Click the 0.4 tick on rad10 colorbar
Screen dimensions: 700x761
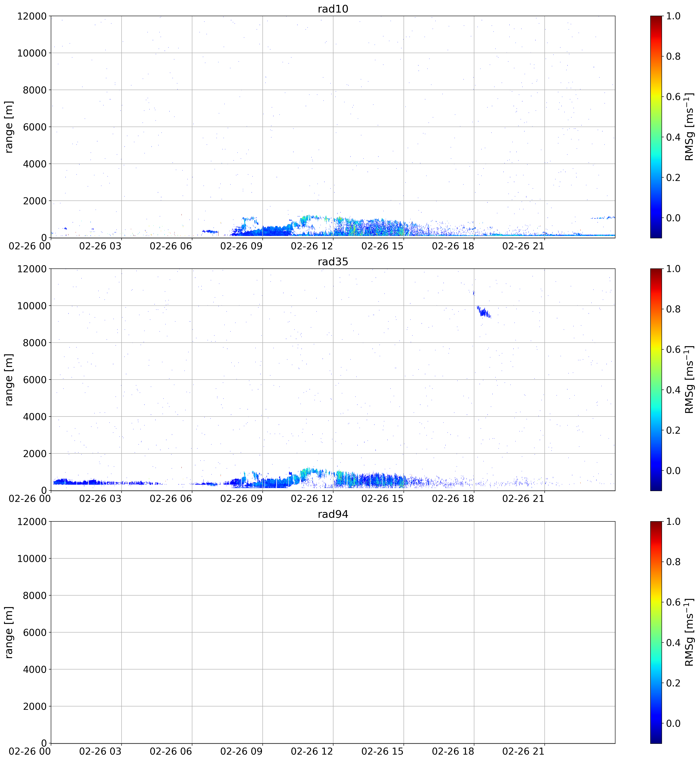[x=673, y=137]
